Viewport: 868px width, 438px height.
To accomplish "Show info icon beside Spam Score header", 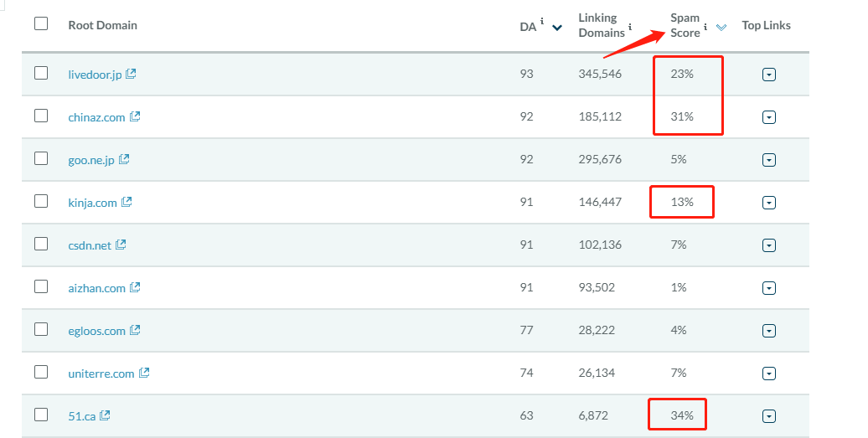I will [x=705, y=27].
